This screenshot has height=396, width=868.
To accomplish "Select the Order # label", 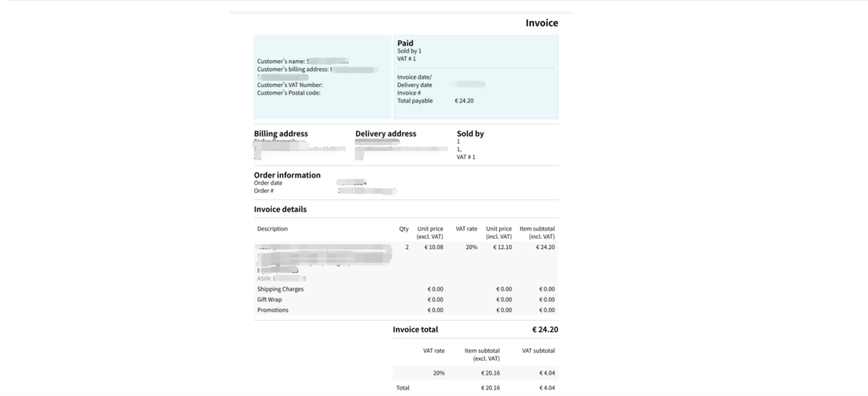I will click(264, 191).
